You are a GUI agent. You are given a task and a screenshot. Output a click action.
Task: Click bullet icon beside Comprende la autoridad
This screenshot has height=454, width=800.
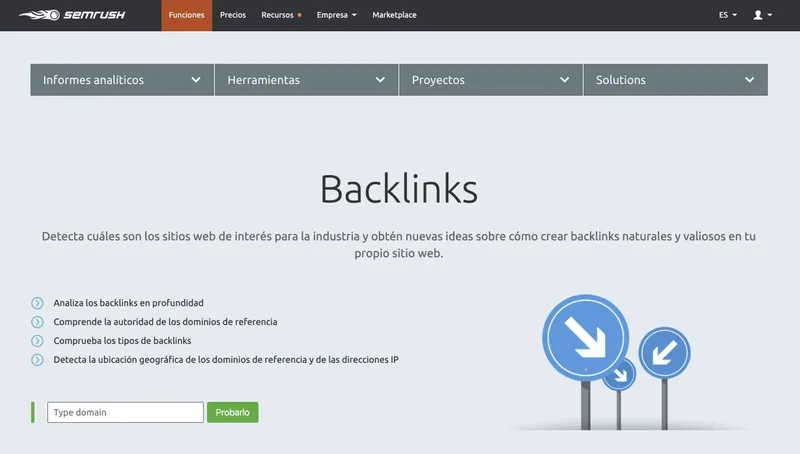(37, 322)
